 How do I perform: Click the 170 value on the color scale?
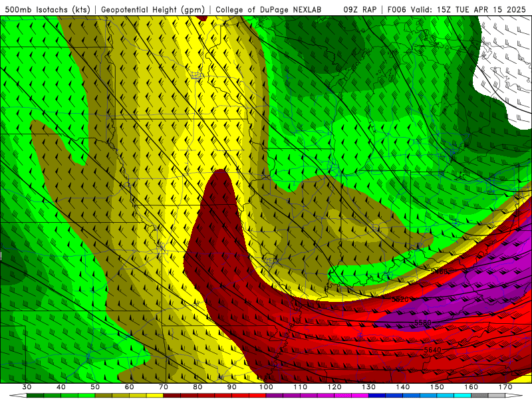(x=505, y=387)
